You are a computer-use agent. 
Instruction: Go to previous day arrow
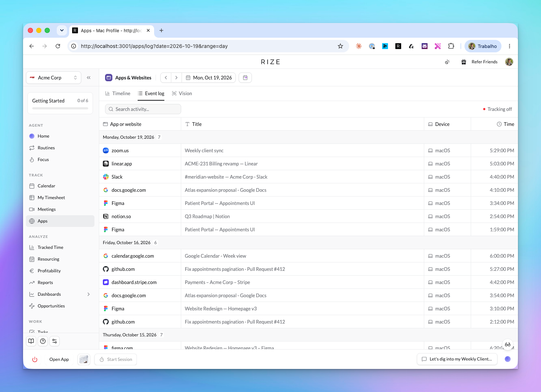(x=166, y=78)
